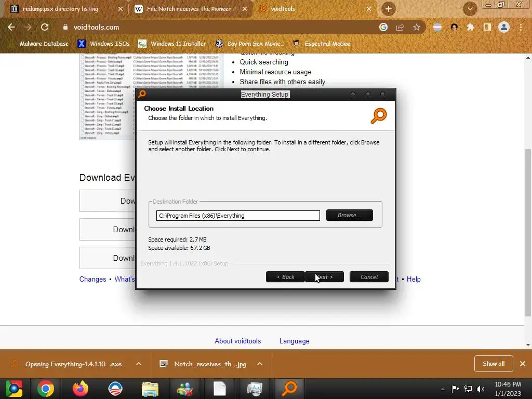Click the page vertical scrollbar thumb
This screenshot has width=532, height=399.
tap(528, 232)
